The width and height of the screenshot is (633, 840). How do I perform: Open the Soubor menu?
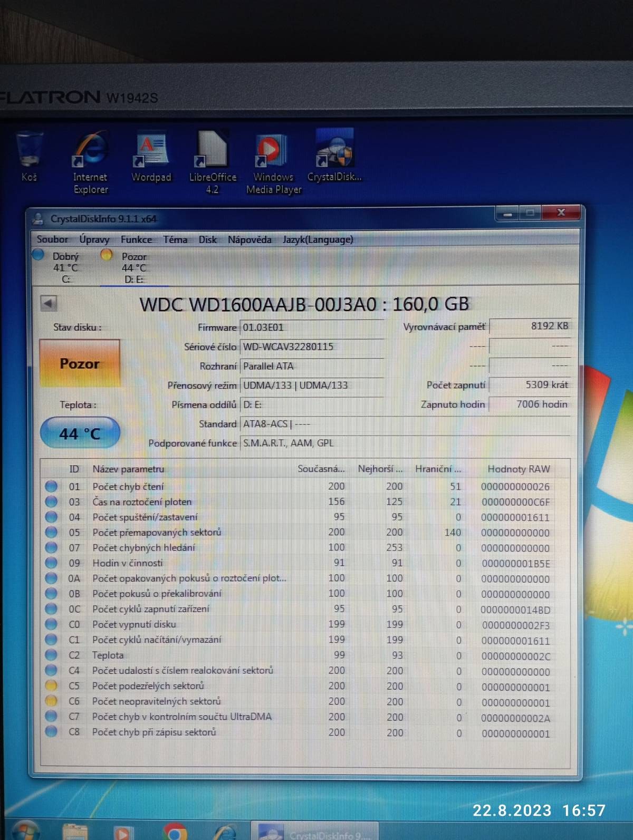click(x=52, y=239)
